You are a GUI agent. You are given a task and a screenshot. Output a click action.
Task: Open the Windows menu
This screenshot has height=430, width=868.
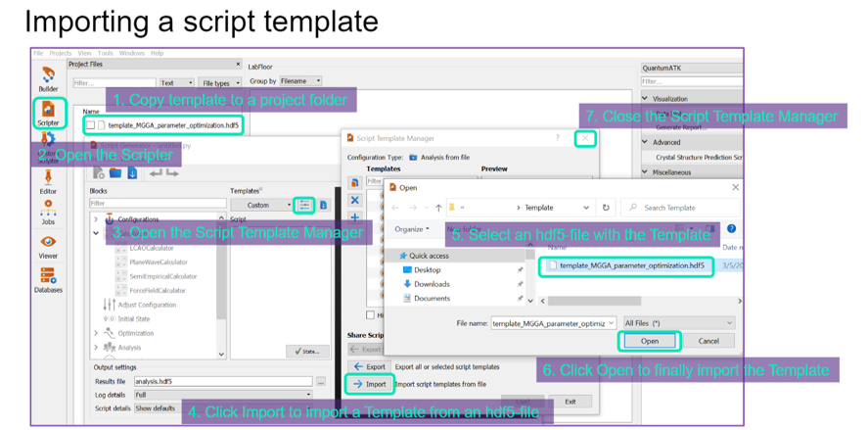tap(132, 53)
